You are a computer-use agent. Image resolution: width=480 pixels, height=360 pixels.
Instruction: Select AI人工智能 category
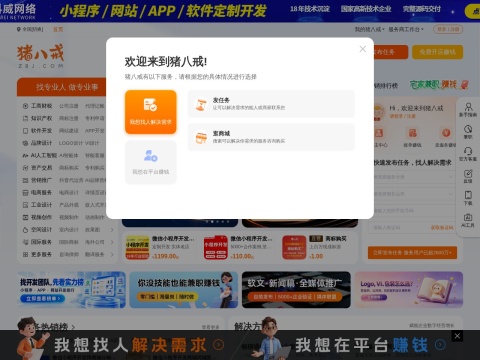44,155
